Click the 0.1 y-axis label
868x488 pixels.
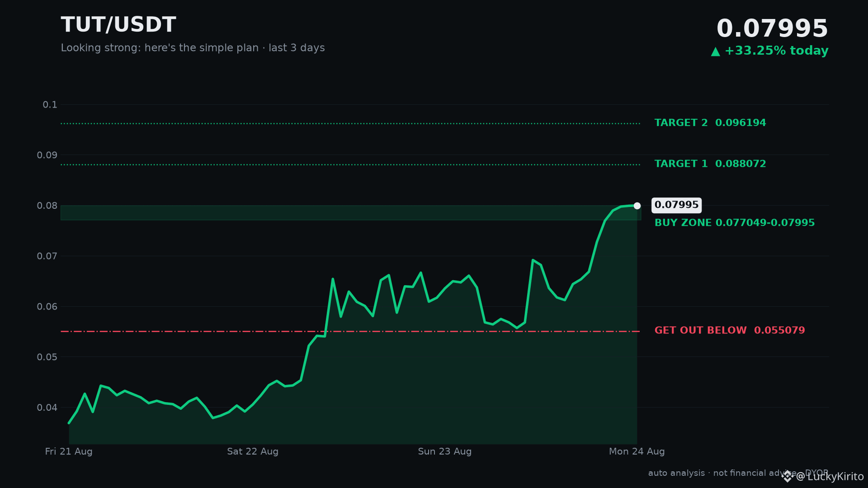[x=50, y=105]
